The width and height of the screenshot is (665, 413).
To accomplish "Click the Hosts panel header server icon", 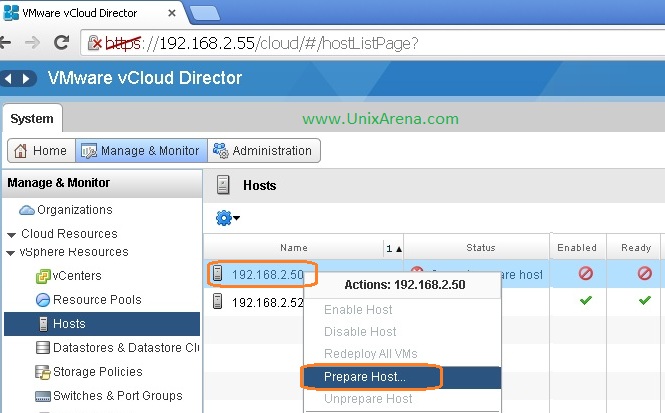I will point(223,185).
